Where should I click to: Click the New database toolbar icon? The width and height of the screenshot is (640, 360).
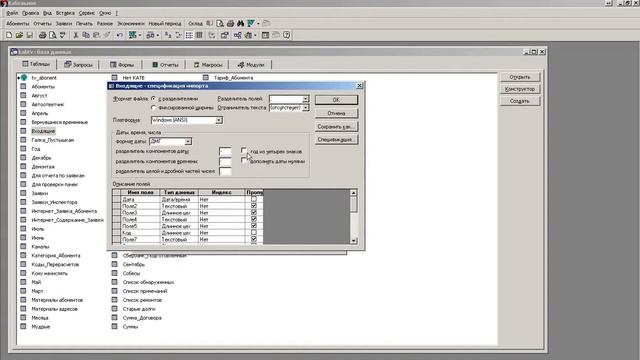tap(9, 36)
